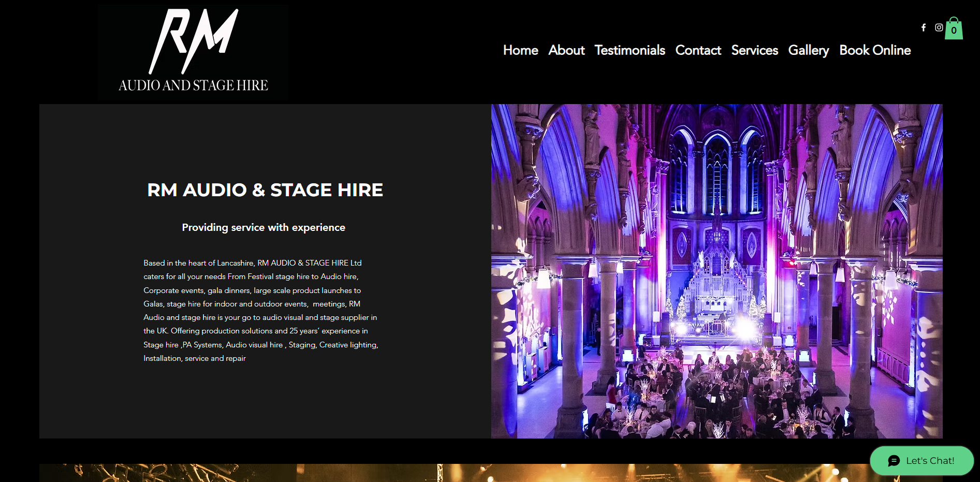980x482 pixels.
Task: Open the Instagram profile icon
Action: point(939,27)
